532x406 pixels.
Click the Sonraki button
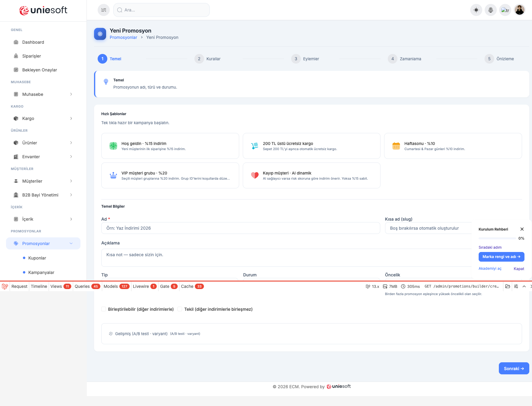(x=514, y=368)
